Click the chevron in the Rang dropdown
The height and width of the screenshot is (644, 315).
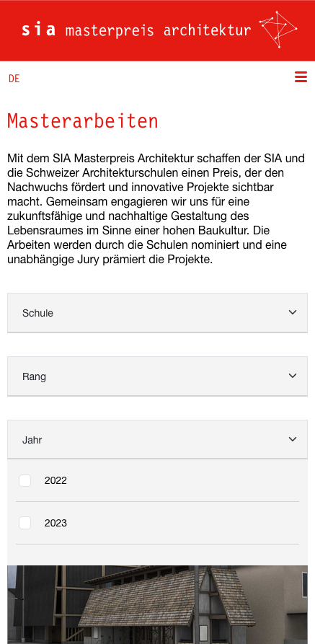[293, 376]
